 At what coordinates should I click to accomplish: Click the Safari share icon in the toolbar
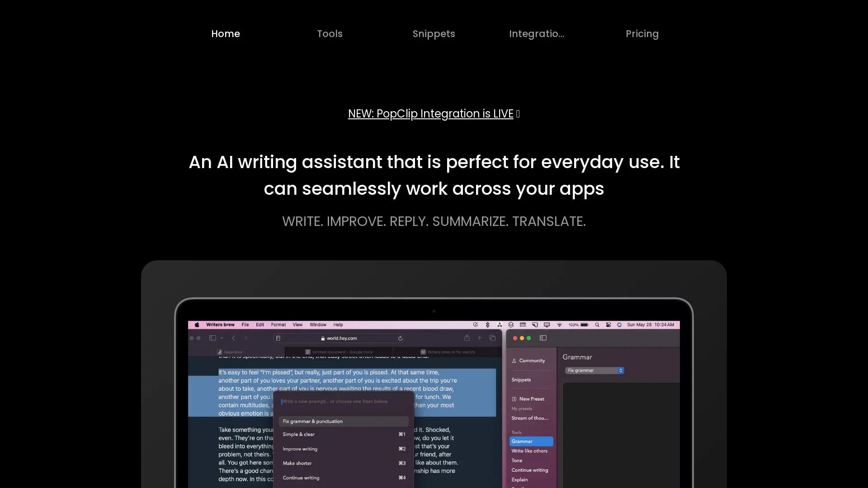467,338
